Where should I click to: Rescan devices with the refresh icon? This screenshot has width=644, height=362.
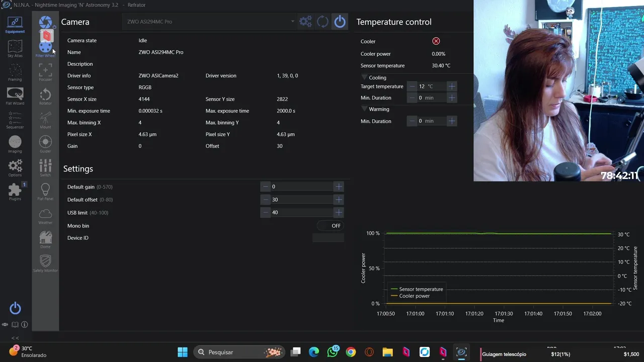tap(323, 22)
